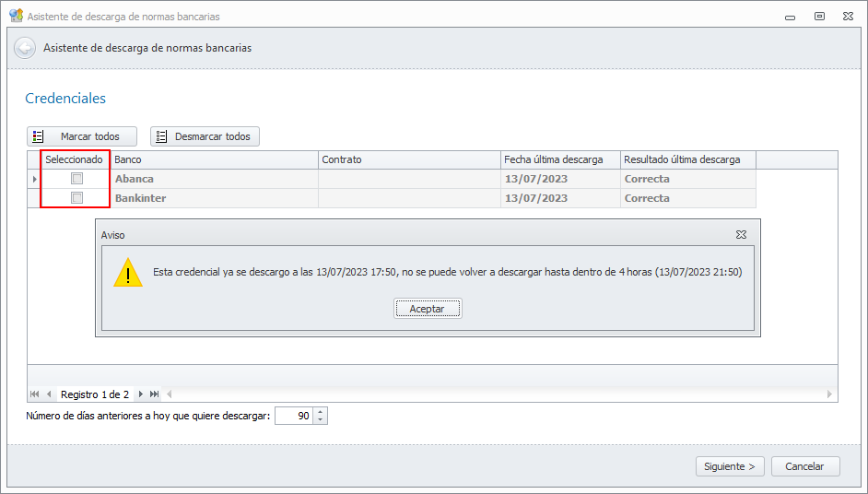Click the yellow warning triangle icon
Screen dimensions: 868x494
[128, 273]
